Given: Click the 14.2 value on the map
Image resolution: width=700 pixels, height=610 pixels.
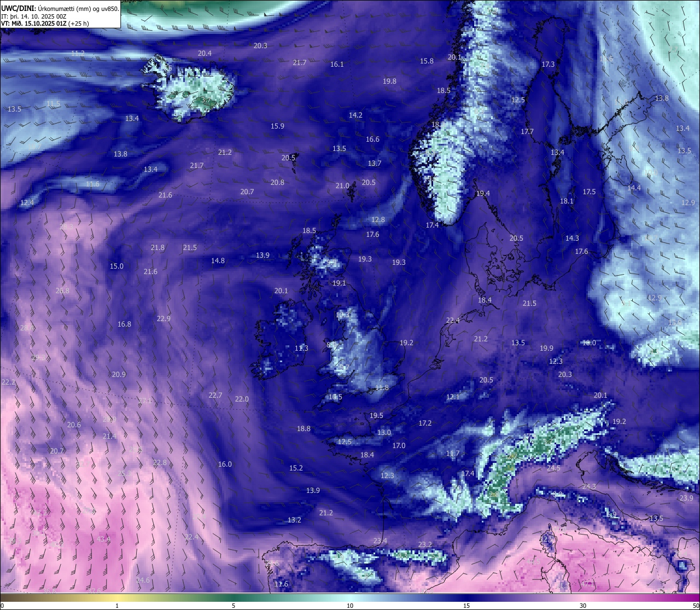Looking at the screenshot, I should (355, 115).
